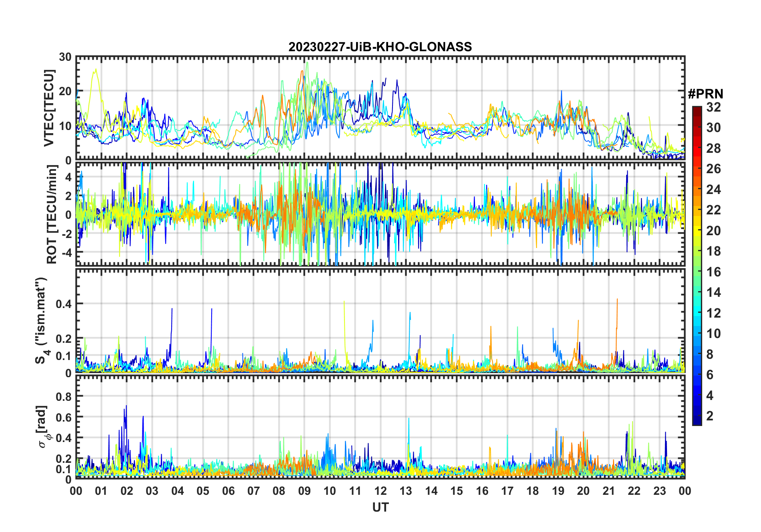Click ROT y-axis tick label 4
Image resolution: width=761 pixels, height=532 pixels.
tap(68, 177)
